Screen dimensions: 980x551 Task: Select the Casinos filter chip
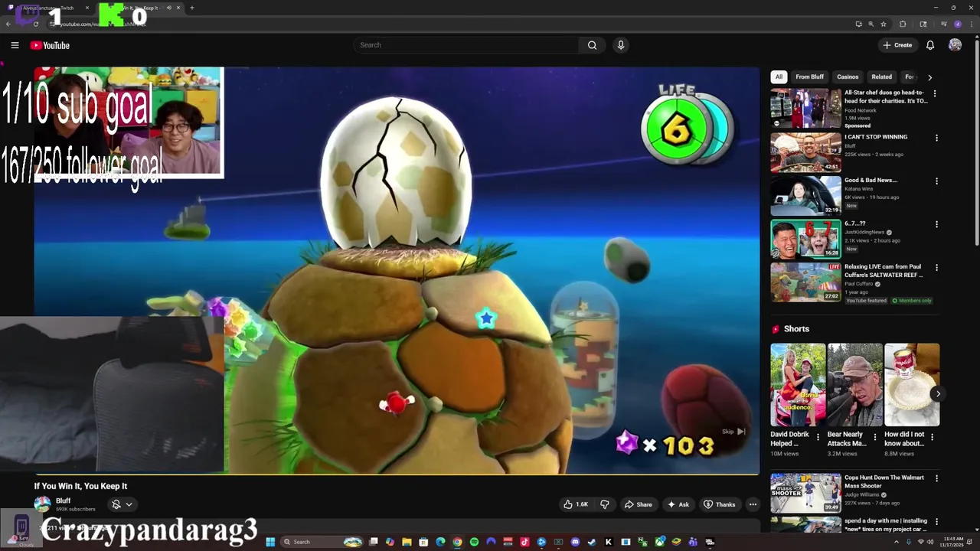(848, 77)
